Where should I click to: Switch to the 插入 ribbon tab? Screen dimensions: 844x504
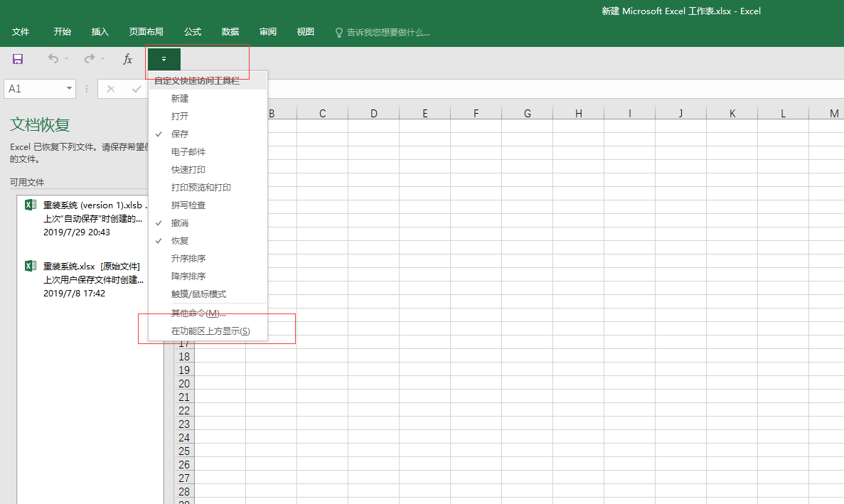(x=100, y=32)
